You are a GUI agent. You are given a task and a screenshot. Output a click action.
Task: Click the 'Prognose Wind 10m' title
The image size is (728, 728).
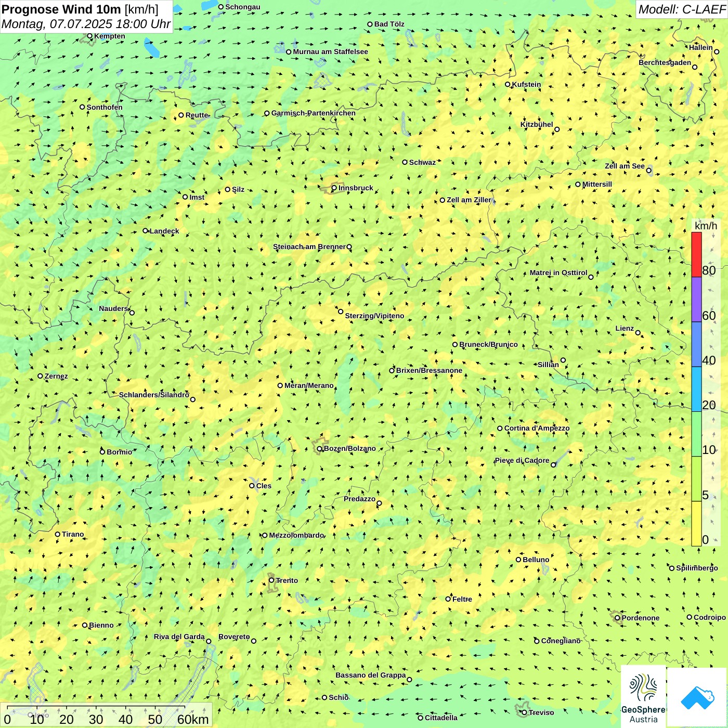point(61,9)
